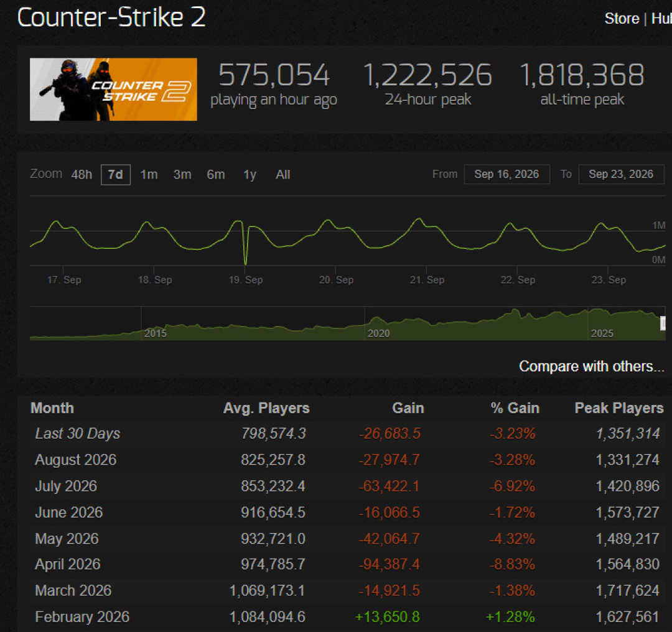Click the 2020 marker in navigator timeline
The image size is (672, 632).
(x=378, y=333)
